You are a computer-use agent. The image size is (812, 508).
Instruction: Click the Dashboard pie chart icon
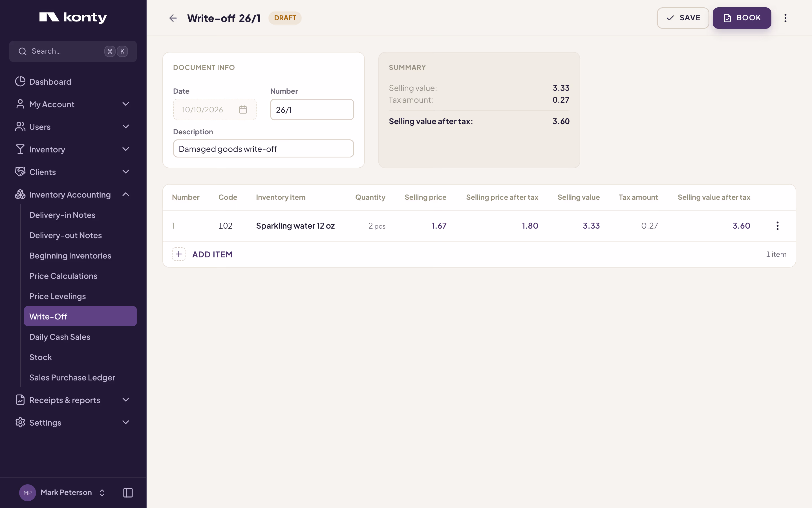20,81
